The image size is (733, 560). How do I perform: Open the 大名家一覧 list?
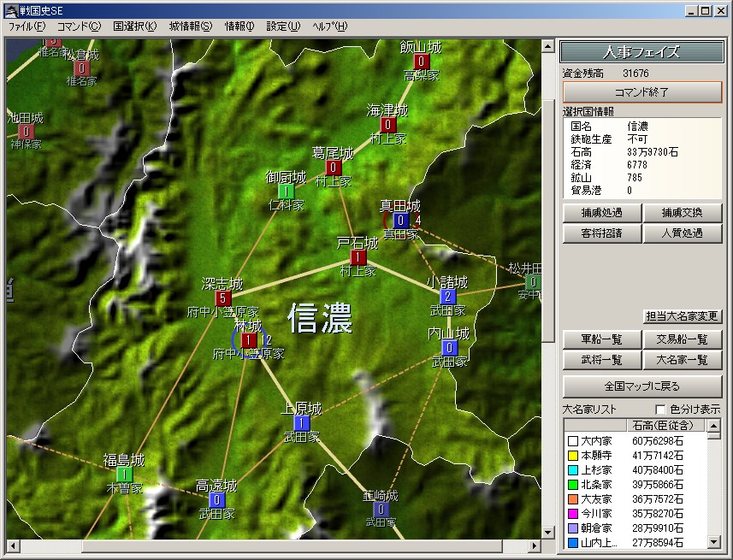pos(683,359)
